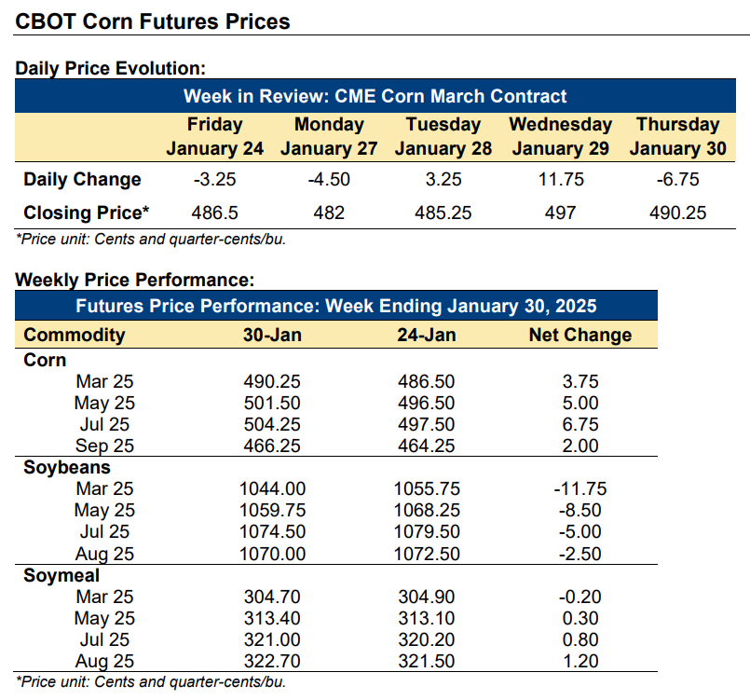This screenshot has width=750, height=700.
Task: Click the Daily Change row label
Action: coord(82,179)
